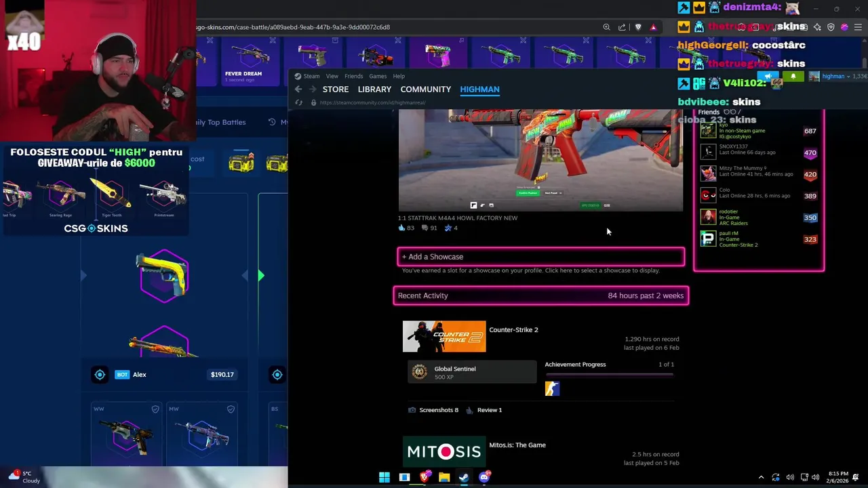The image size is (868, 488).
Task: Reload the Steam profile page
Action: point(298,102)
